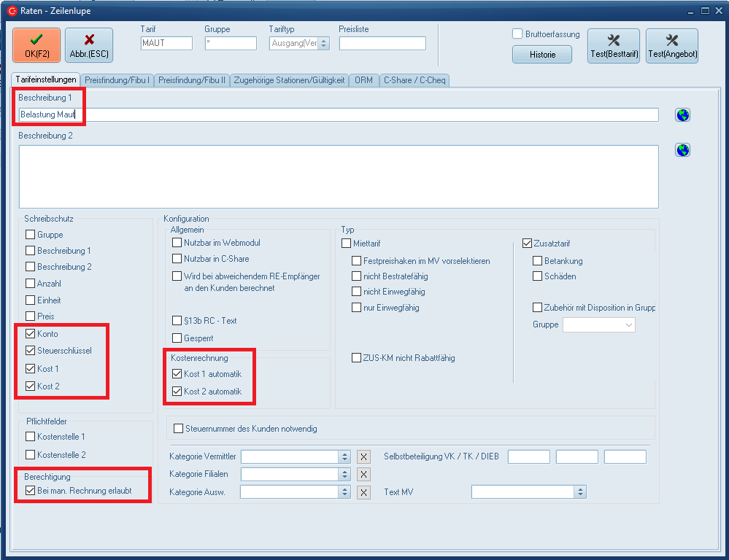Viewport: 729px width, 560px height.
Task: Click inside the Beschreibung 2 text area
Action: click(x=339, y=176)
